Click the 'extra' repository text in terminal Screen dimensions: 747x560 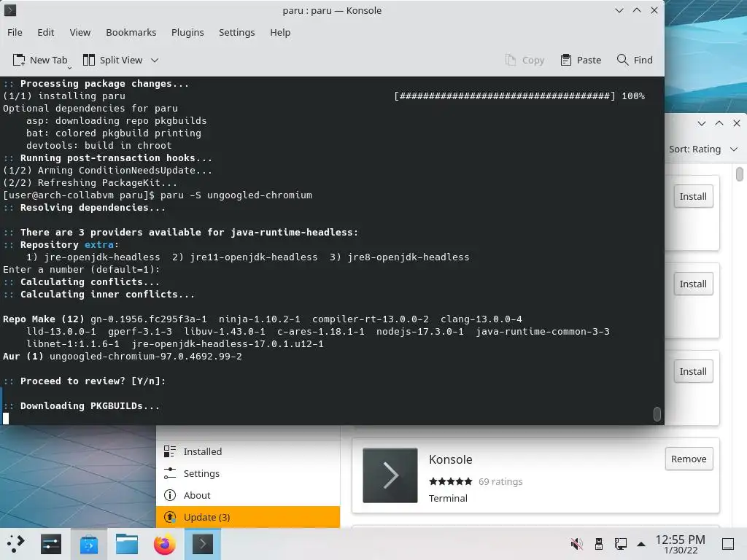(x=99, y=245)
